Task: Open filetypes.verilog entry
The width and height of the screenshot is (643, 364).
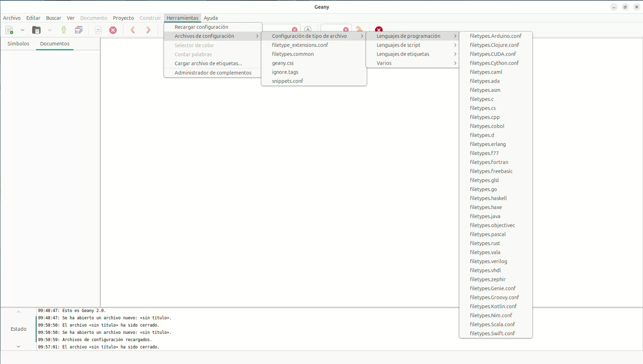Action: point(496,261)
